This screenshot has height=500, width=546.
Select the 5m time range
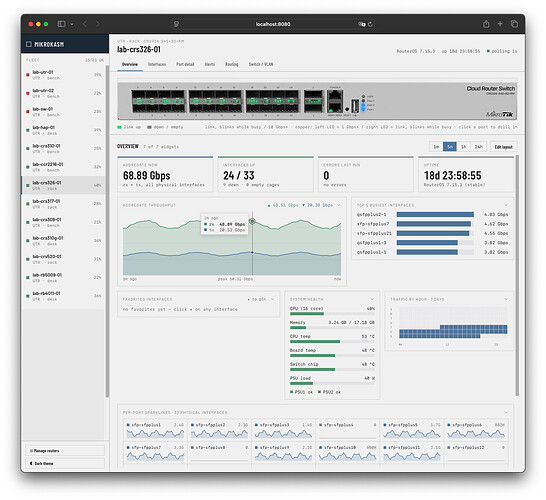450,147
